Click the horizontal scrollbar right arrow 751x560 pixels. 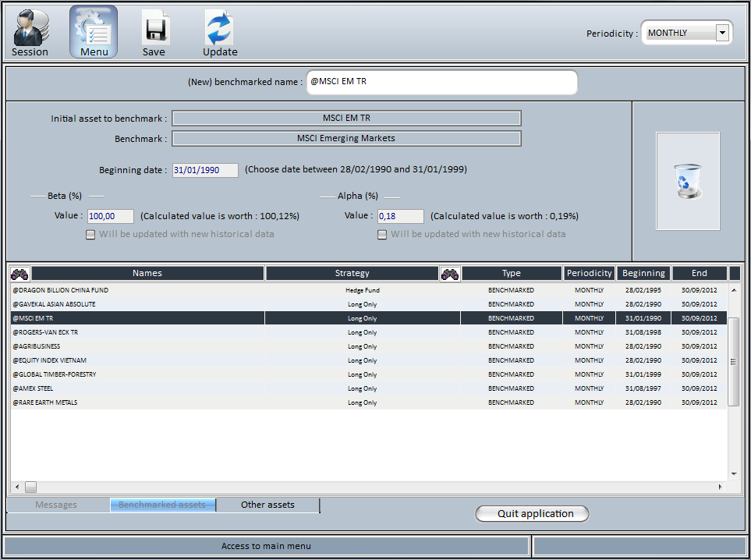(720, 487)
